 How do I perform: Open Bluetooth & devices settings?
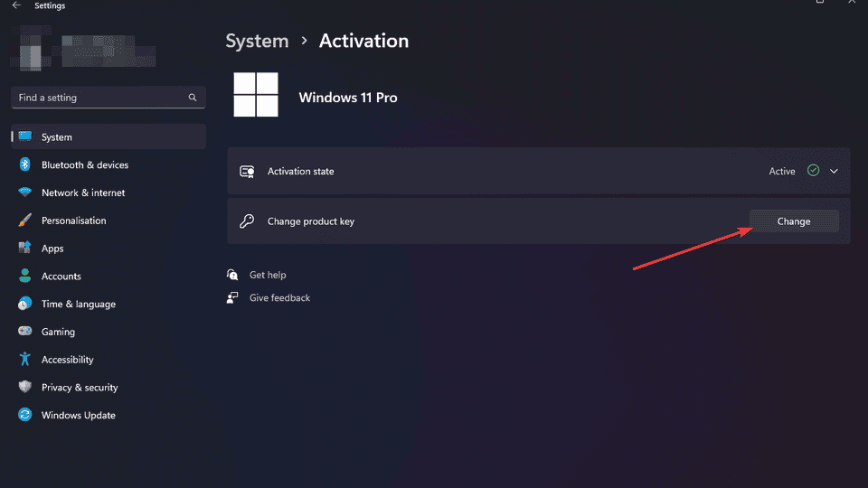(x=108, y=164)
